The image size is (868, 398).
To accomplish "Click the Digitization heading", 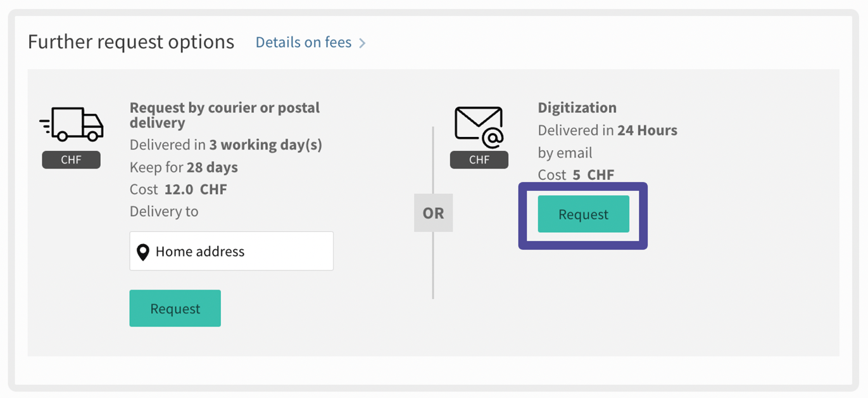I will [x=577, y=108].
